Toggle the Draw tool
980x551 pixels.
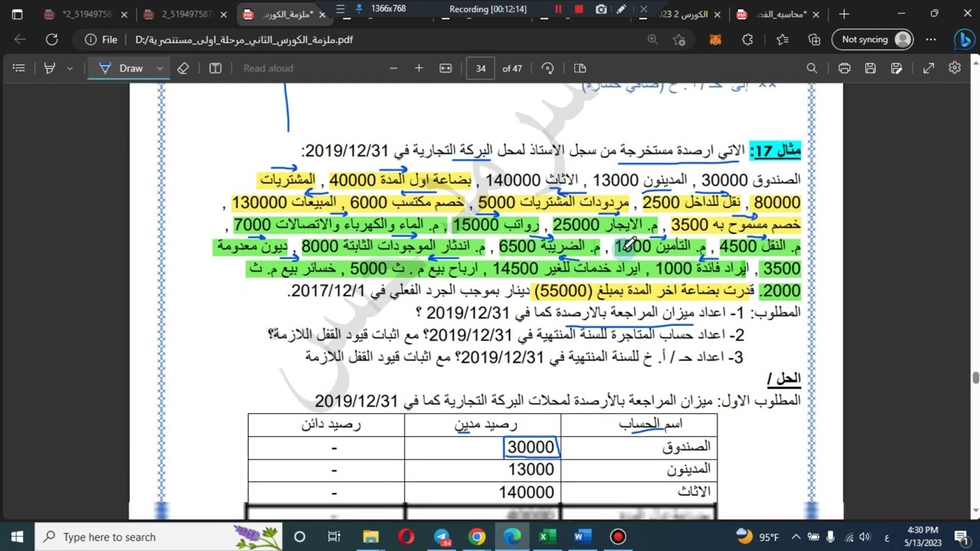pos(122,68)
